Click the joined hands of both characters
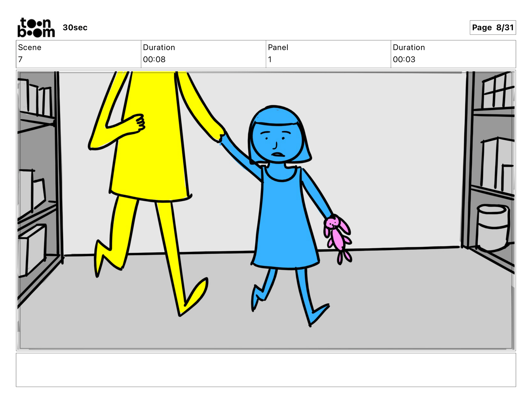This screenshot has height=411, width=532. coord(222,136)
